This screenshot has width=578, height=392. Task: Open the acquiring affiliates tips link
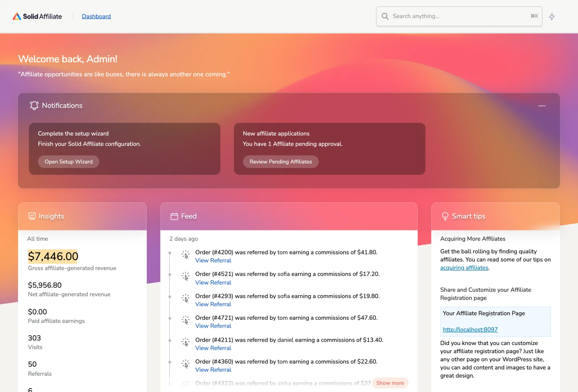point(464,268)
